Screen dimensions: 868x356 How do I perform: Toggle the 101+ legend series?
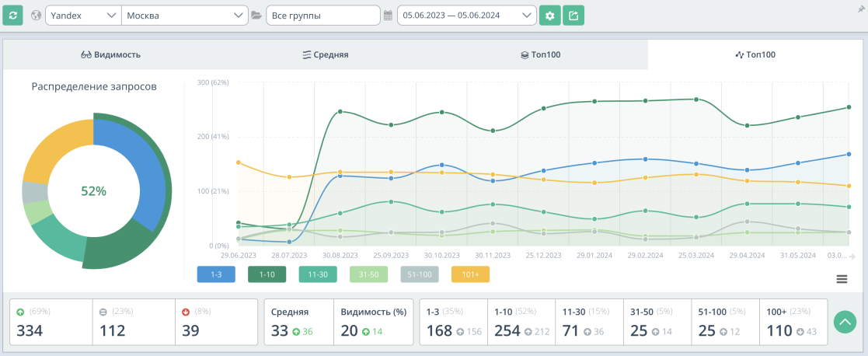point(471,274)
